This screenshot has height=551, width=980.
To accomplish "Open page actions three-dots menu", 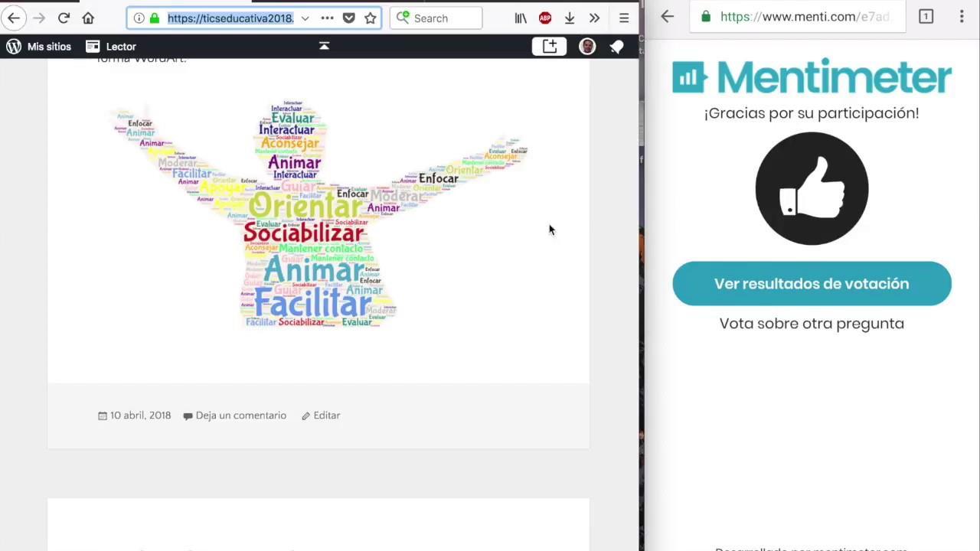I will tap(327, 18).
